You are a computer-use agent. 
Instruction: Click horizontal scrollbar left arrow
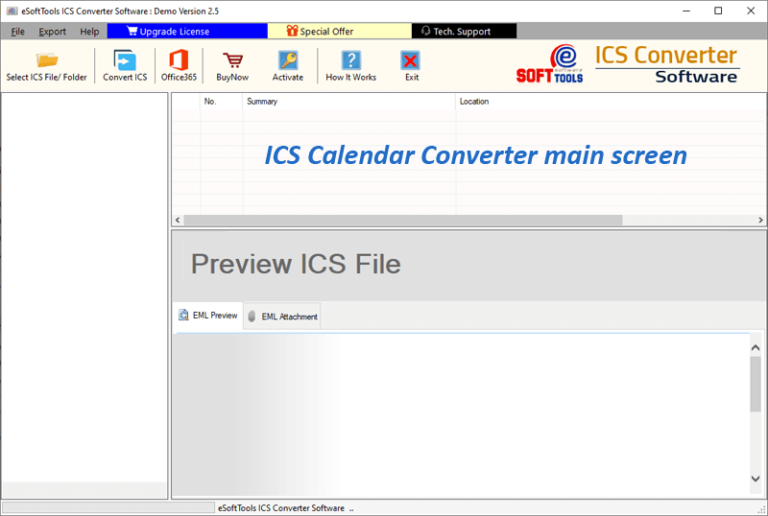pyautogui.click(x=178, y=220)
